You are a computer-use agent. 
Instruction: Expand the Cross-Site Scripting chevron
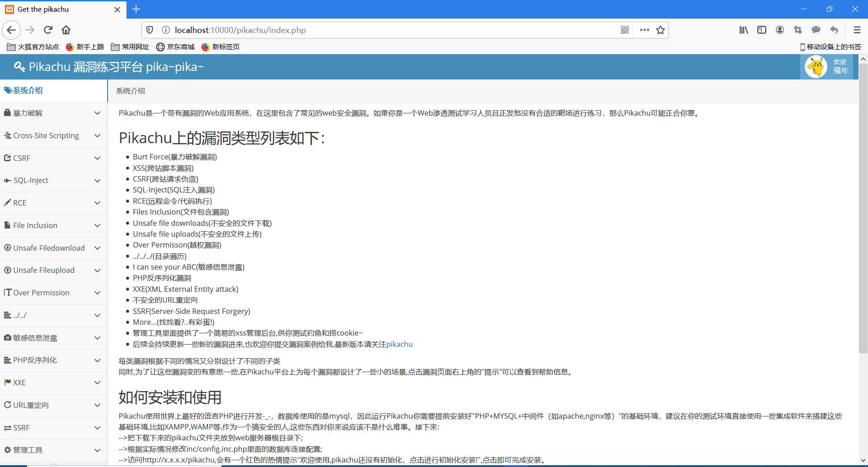(97, 135)
